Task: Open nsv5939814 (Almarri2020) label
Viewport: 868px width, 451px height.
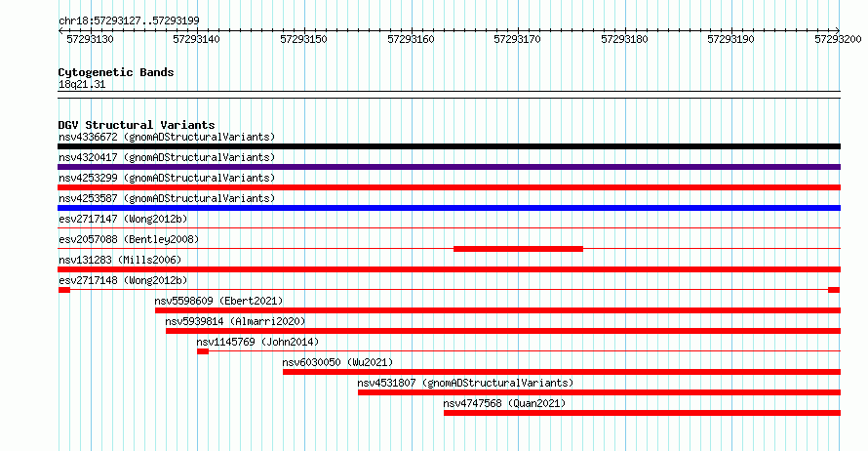Action: click(235, 321)
